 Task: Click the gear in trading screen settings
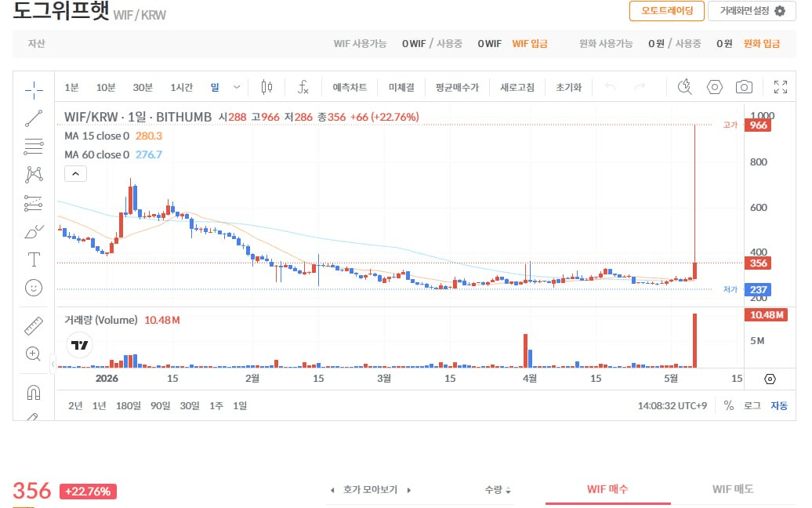(780, 11)
